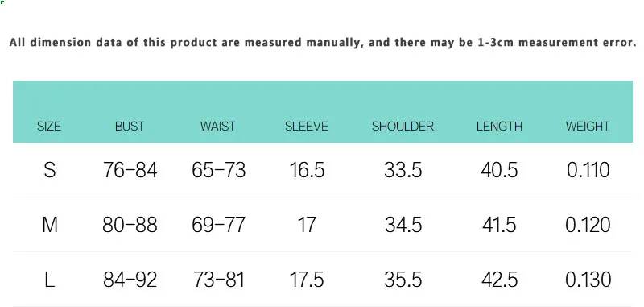Click the SHOULDER column header
The height and width of the screenshot is (307, 644).
pyautogui.click(x=403, y=127)
